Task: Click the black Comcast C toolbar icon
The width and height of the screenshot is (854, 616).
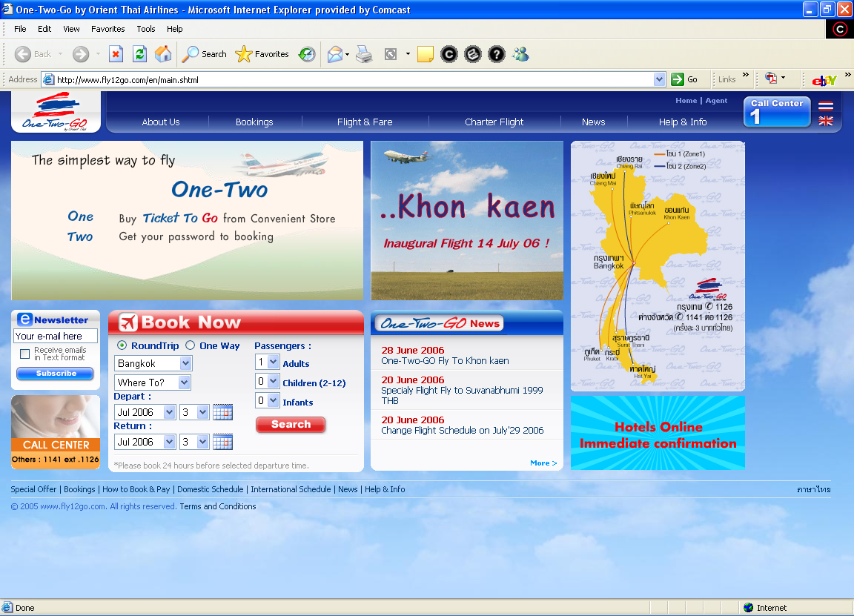Action: click(x=448, y=54)
